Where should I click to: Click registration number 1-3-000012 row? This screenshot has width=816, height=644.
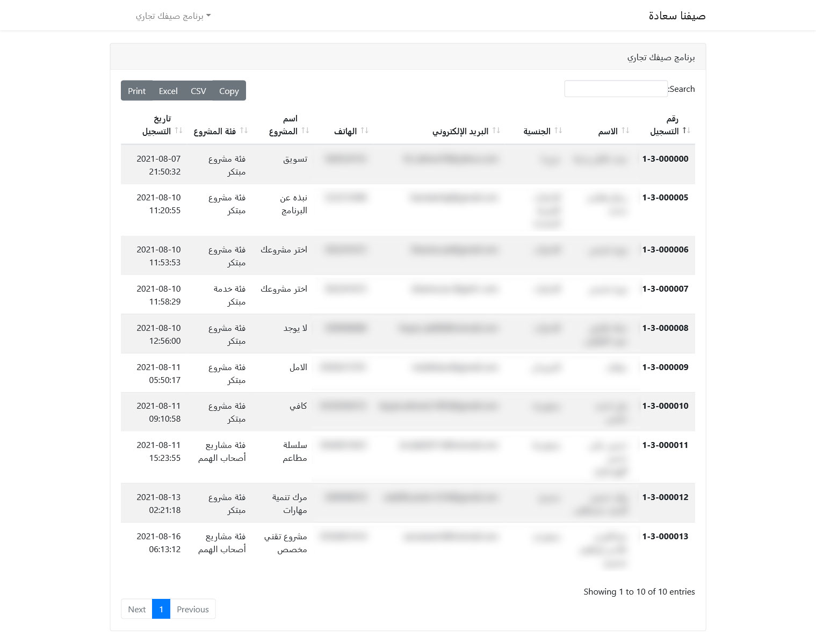point(408,503)
